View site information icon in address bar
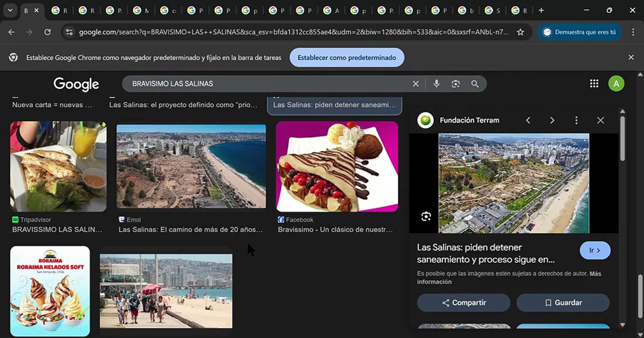Viewport: 644px width, 338px height. 69,32
